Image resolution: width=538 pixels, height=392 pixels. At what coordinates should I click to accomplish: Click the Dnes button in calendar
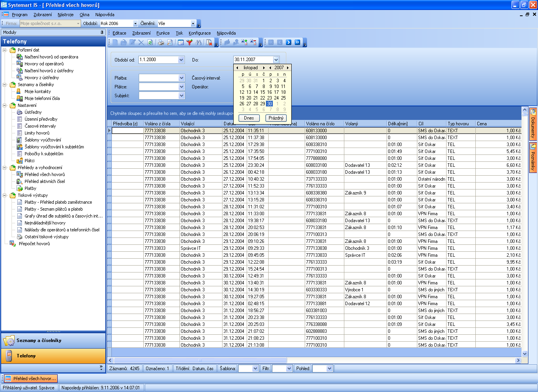pyautogui.click(x=249, y=118)
